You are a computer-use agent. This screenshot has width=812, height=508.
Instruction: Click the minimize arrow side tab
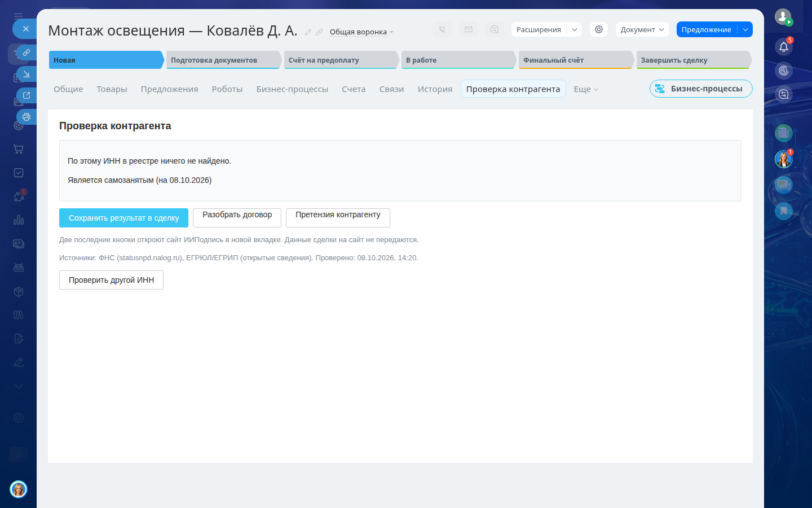27,74
